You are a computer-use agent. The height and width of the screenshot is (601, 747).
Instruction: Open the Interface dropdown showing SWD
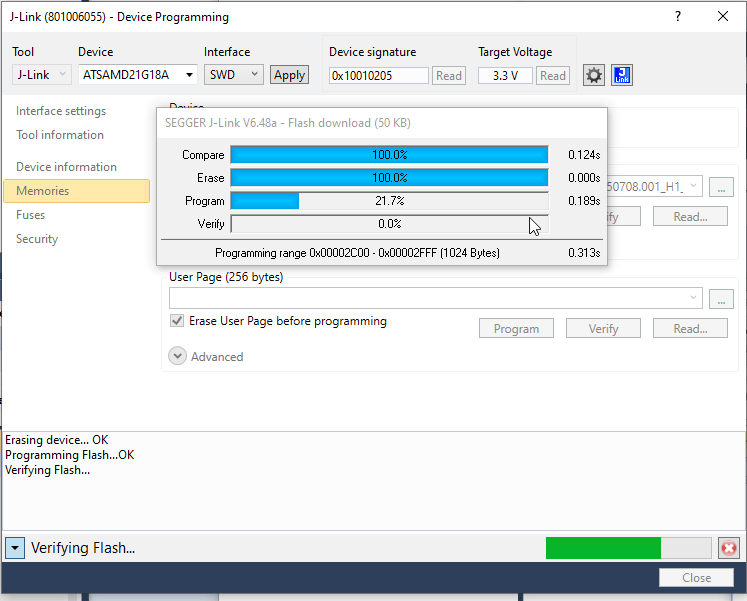(x=233, y=75)
